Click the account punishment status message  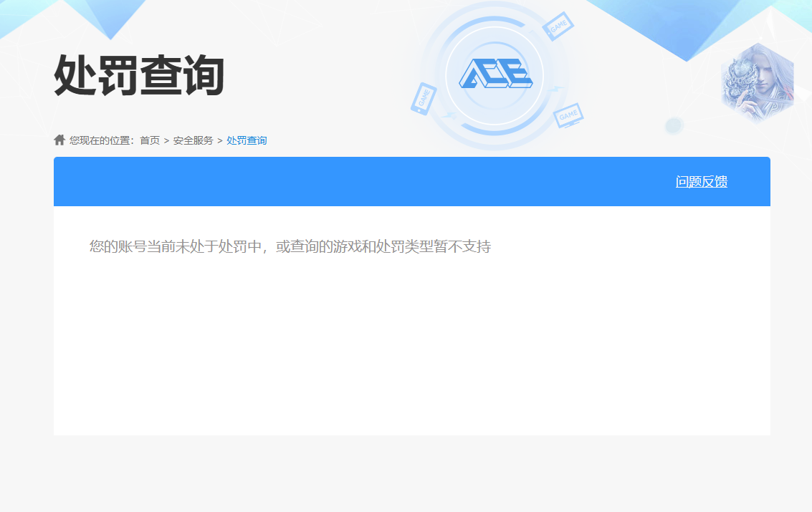[x=290, y=247]
